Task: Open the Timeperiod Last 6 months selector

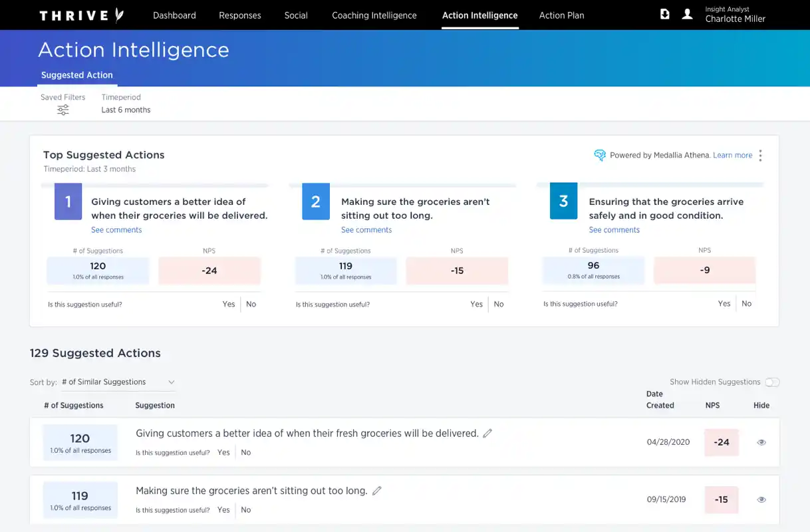Action: 126,110
